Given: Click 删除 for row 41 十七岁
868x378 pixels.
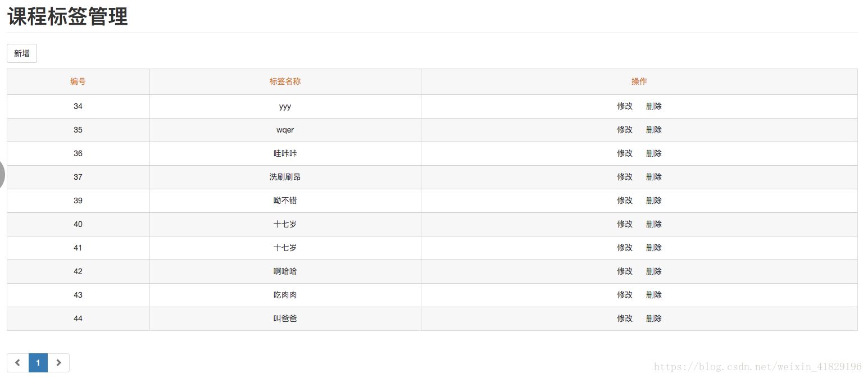Looking at the screenshot, I should [654, 248].
